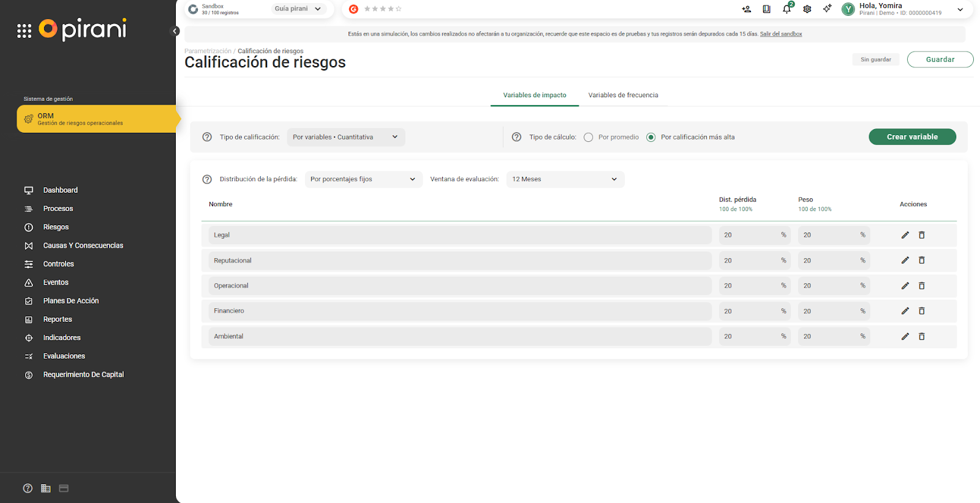
Task: Click the Salir del sandbox link
Action: (x=781, y=34)
